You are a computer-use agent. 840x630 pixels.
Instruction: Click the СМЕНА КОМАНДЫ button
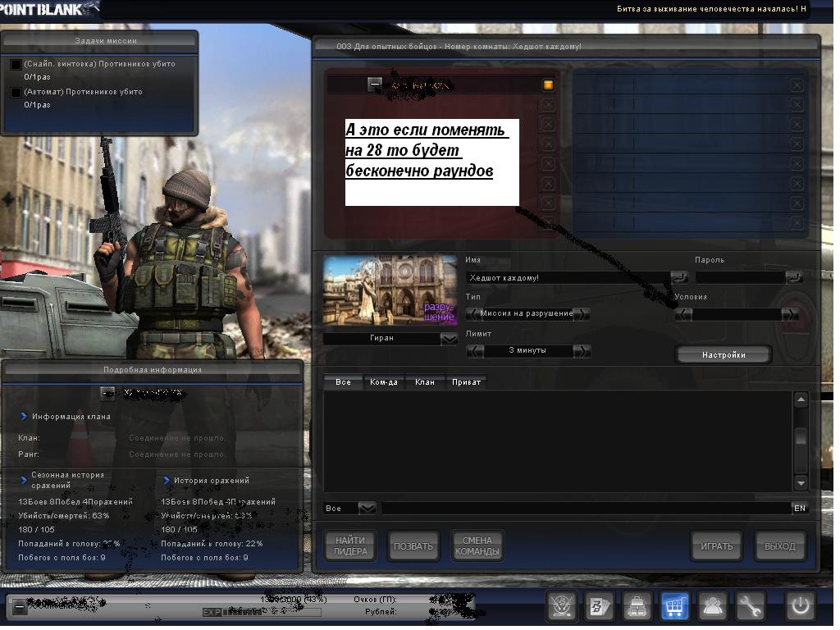tap(477, 546)
